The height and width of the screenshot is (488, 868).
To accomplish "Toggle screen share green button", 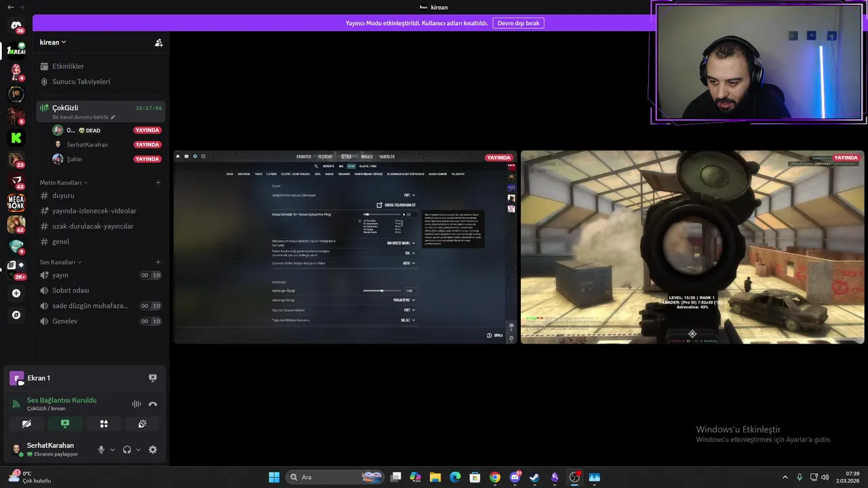I will coord(65,424).
